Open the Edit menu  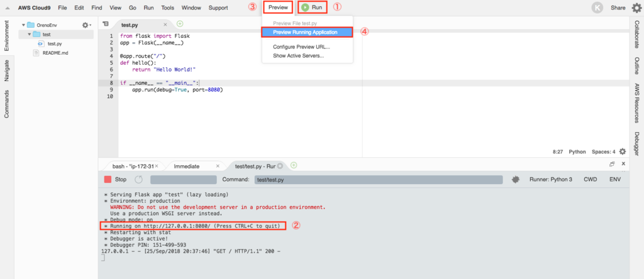(x=80, y=8)
